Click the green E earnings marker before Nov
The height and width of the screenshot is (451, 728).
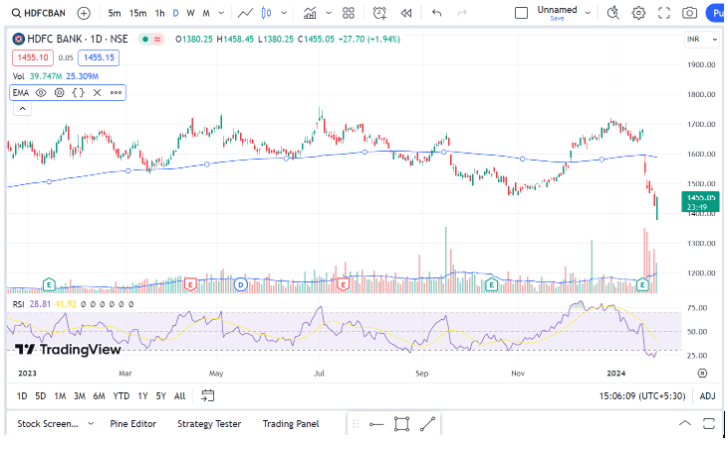coord(491,284)
